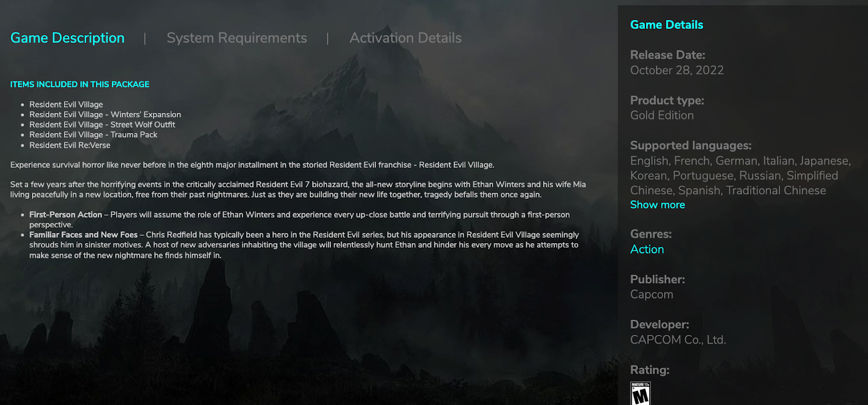The height and width of the screenshot is (405, 868).
Task: Click the CAPCOM Co., Ltd. developer name
Action: [x=678, y=339]
